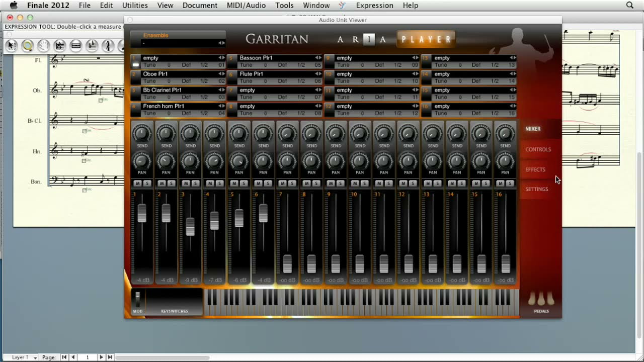Mute mixer channel 1

click(x=137, y=184)
